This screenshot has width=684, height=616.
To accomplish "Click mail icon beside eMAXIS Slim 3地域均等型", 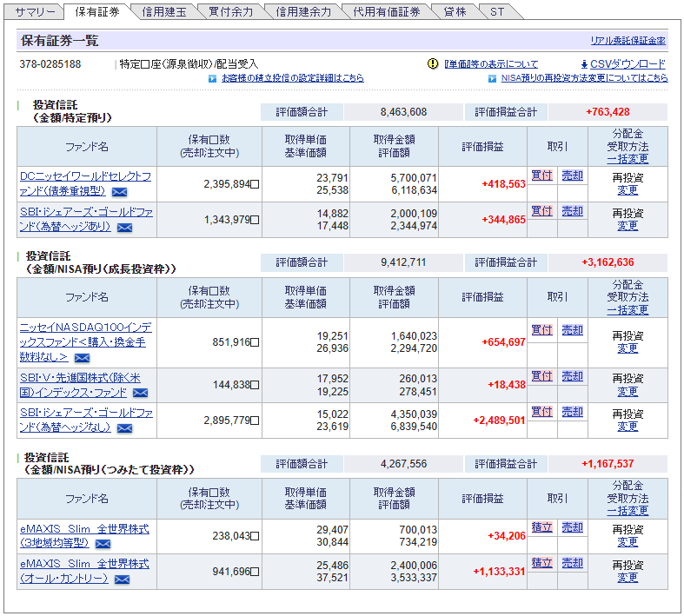I will [x=103, y=544].
